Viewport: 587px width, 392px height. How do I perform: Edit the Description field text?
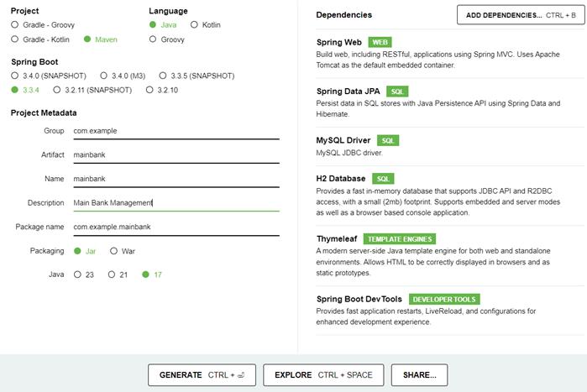click(x=176, y=203)
